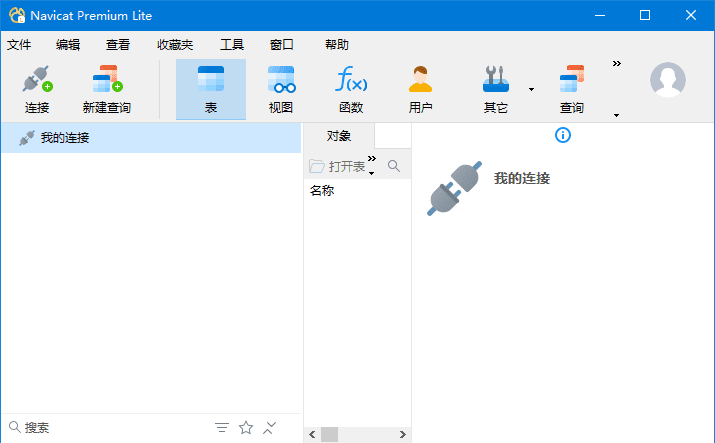This screenshot has width=715, height=443.
Task: Maximize the Navicat window
Action: pyautogui.click(x=645, y=15)
